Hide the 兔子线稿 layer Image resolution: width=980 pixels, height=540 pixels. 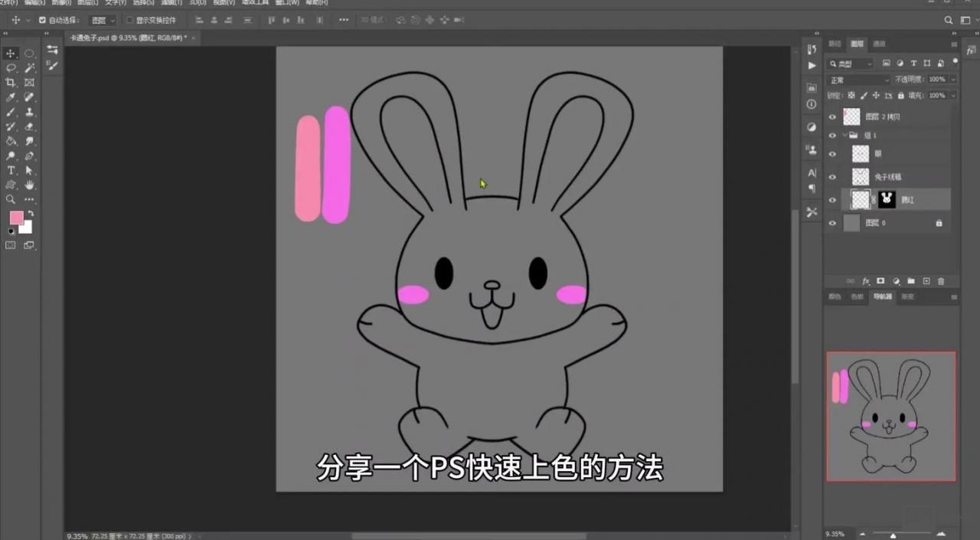[831, 177]
